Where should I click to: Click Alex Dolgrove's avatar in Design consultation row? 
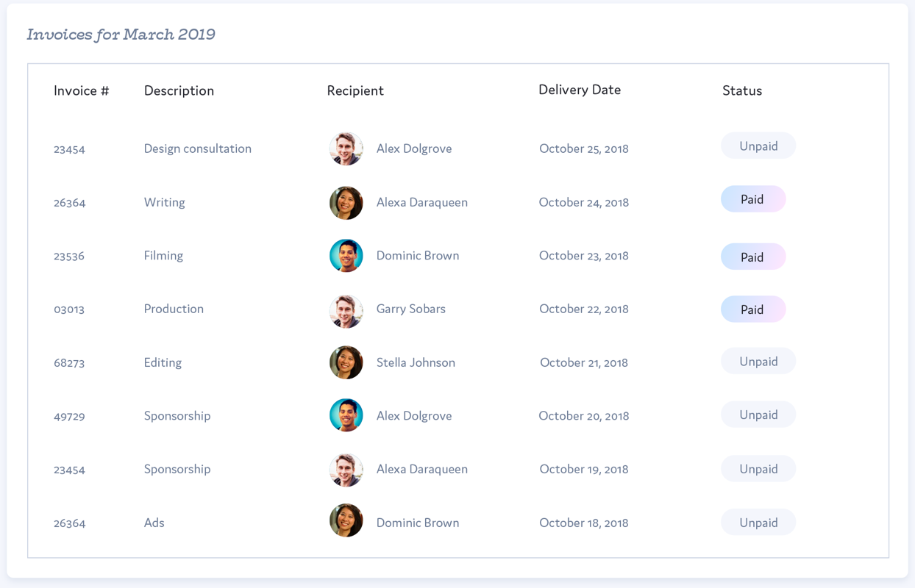pos(346,148)
